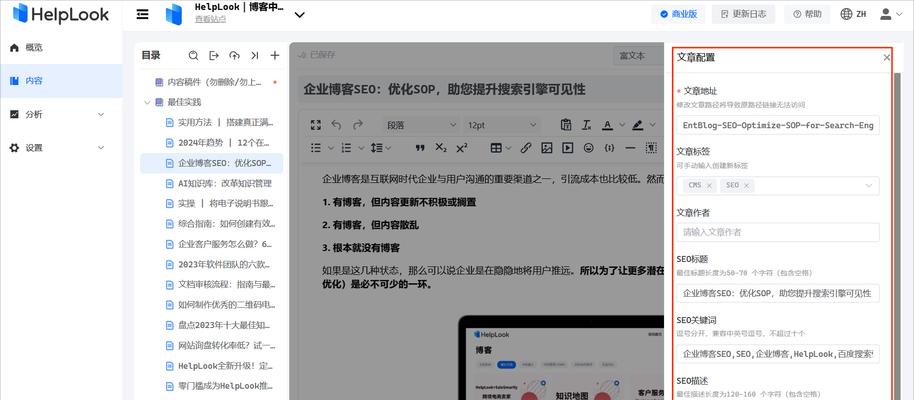Click the numbered list icon
The image size is (914, 400).
pyautogui.click(x=346, y=148)
